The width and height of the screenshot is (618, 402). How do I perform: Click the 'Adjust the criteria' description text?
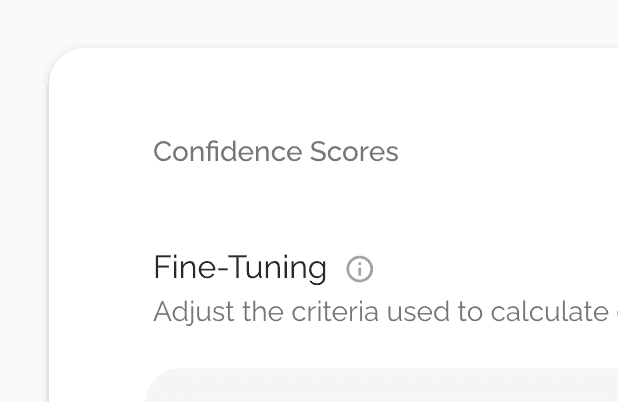pyautogui.click(x=380, y=312)
